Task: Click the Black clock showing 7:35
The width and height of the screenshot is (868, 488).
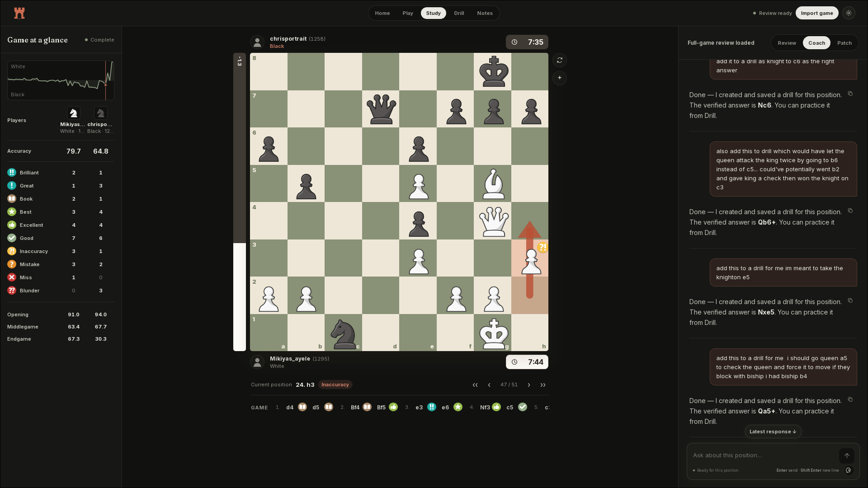Action: (x=527, y=42)
